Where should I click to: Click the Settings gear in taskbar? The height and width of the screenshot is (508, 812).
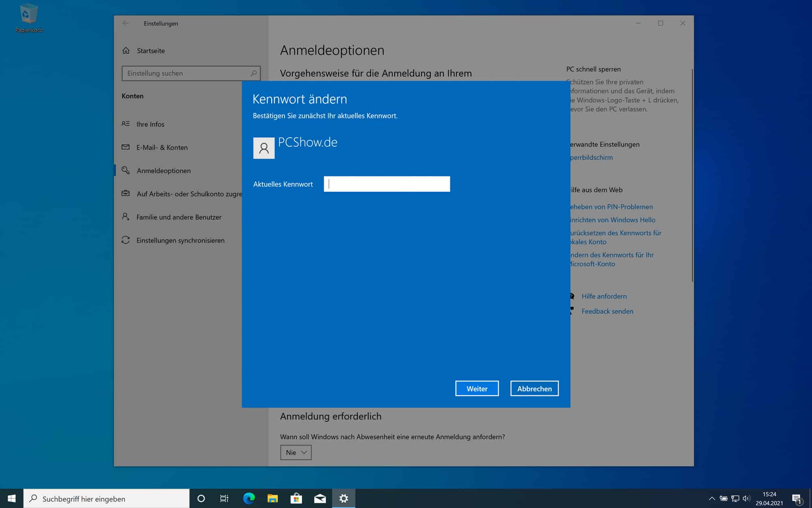tap(343, 498)
